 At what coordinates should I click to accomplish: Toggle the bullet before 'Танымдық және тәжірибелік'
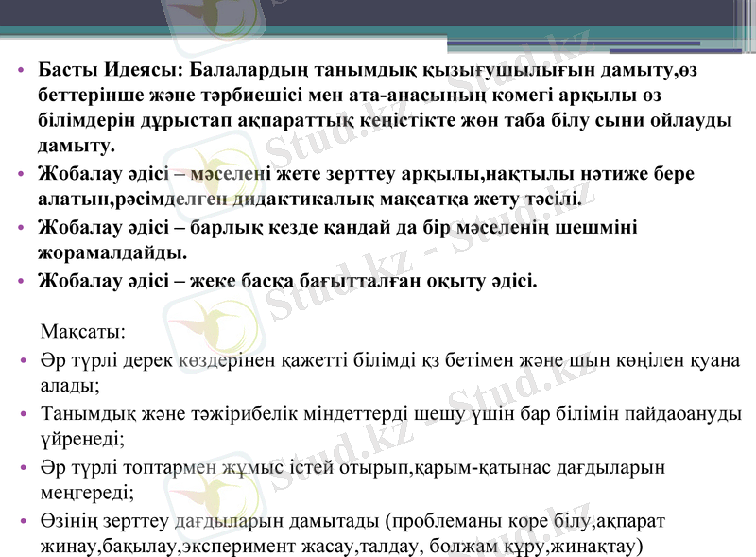[24, 412]
